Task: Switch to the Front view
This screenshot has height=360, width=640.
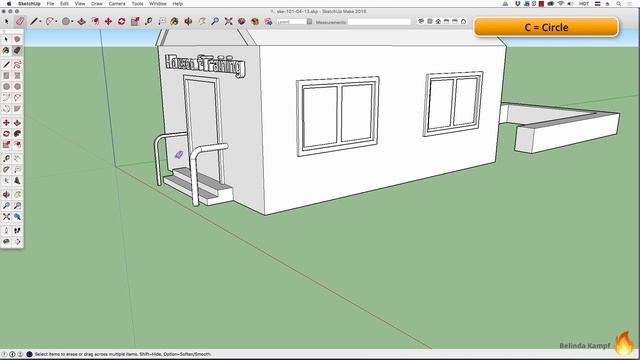Action: point(438,21)
